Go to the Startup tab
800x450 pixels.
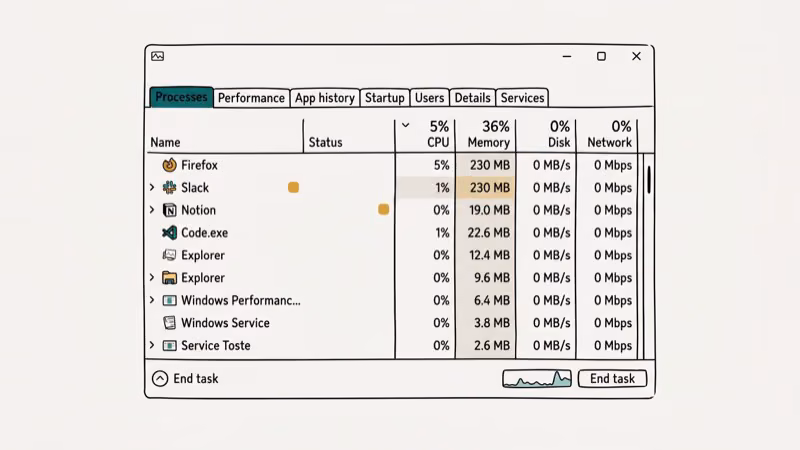[x=385, y=97]
